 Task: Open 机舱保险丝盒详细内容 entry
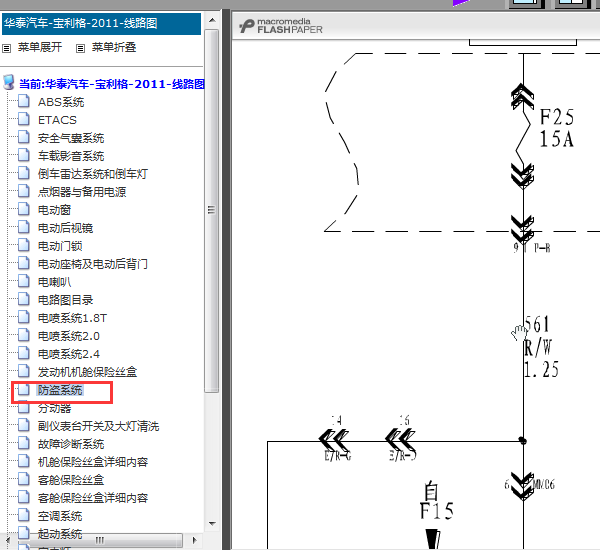click(x=93, y=462)
